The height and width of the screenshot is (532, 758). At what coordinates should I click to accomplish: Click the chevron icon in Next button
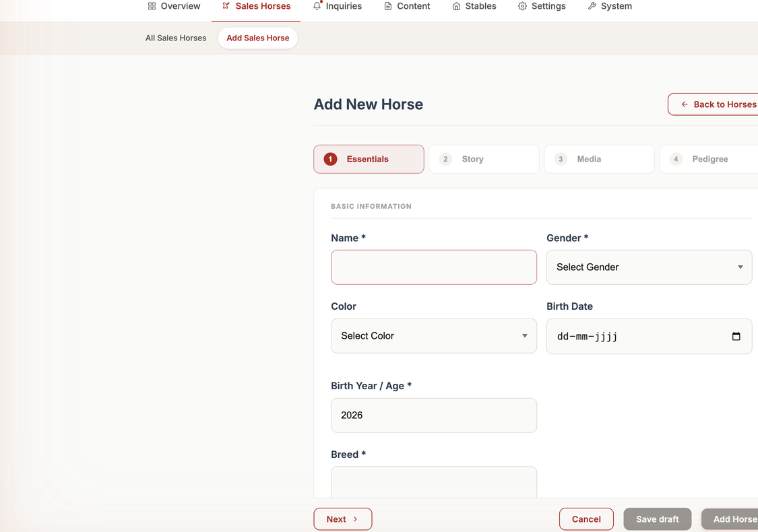click(x=355, y=519)
